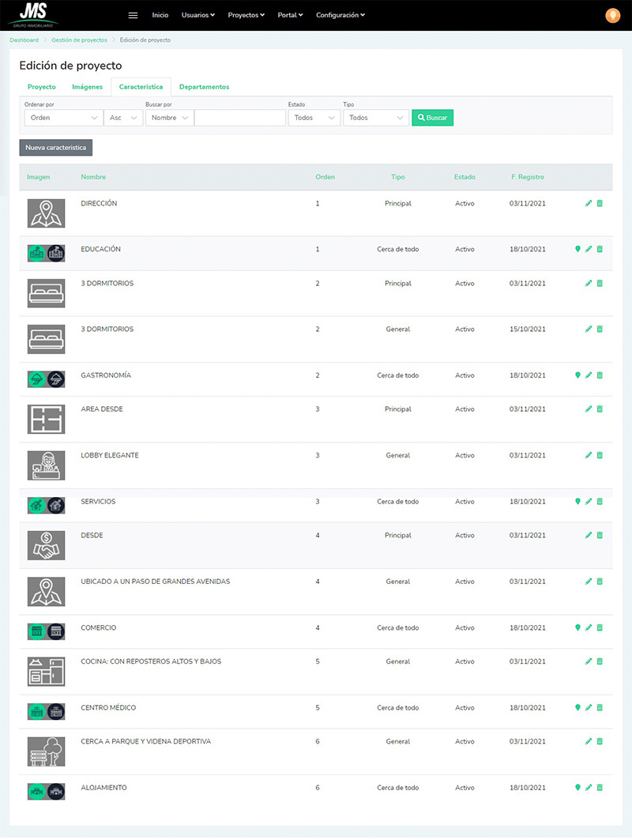
Task: Click the DIRECCIÓN map pin thumbnail
Action: point(46,213)
